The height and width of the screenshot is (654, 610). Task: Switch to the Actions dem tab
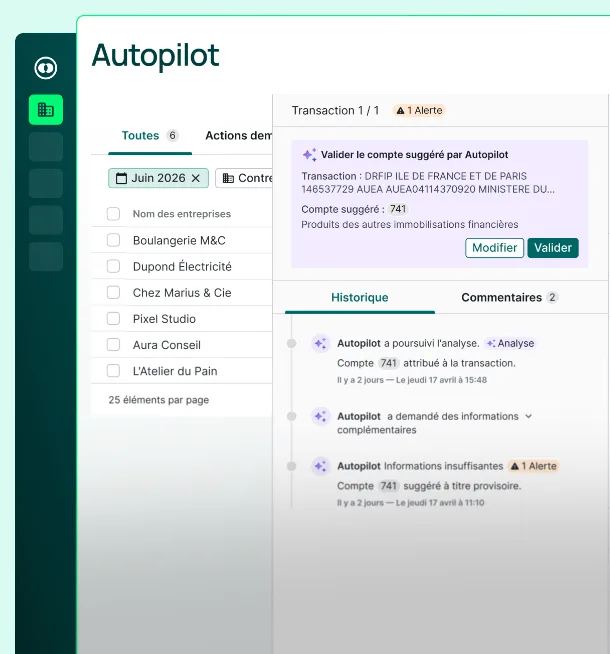pos(238,136)
